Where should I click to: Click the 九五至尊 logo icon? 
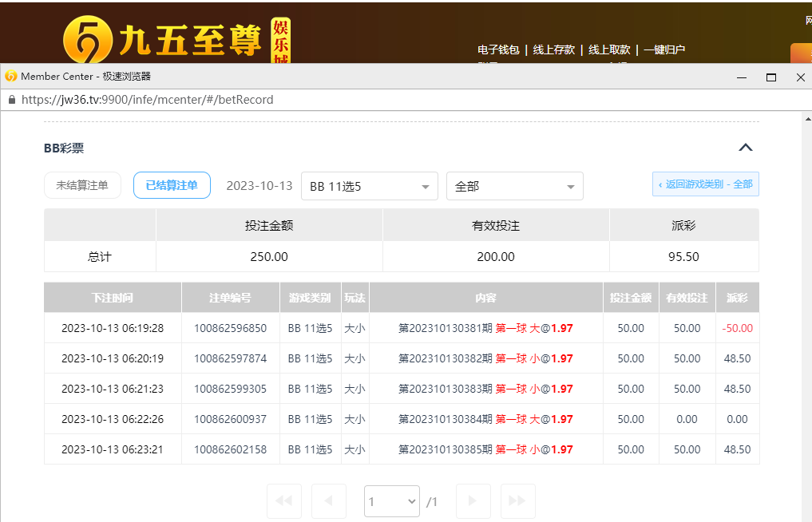[x=87, y=41]
